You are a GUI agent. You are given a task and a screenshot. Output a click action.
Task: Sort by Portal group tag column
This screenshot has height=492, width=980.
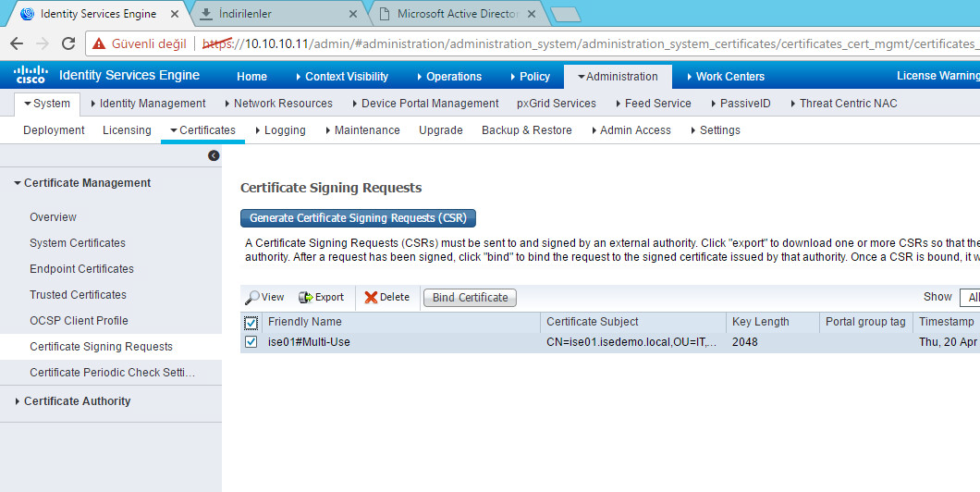click(865, 322)
